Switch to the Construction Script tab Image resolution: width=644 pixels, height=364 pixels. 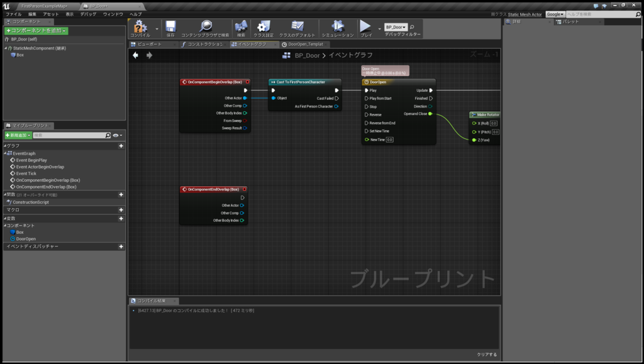tap(205, 44)
